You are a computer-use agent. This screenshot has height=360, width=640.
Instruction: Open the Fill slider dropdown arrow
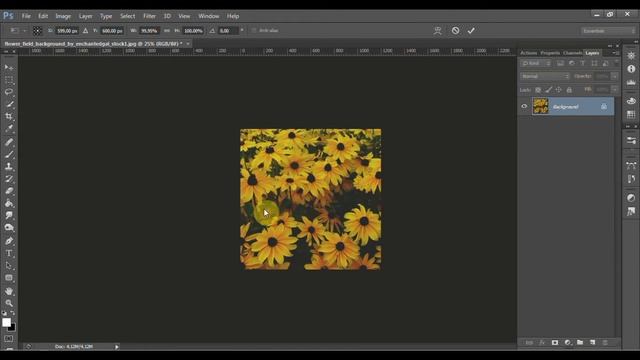(614, 89)
